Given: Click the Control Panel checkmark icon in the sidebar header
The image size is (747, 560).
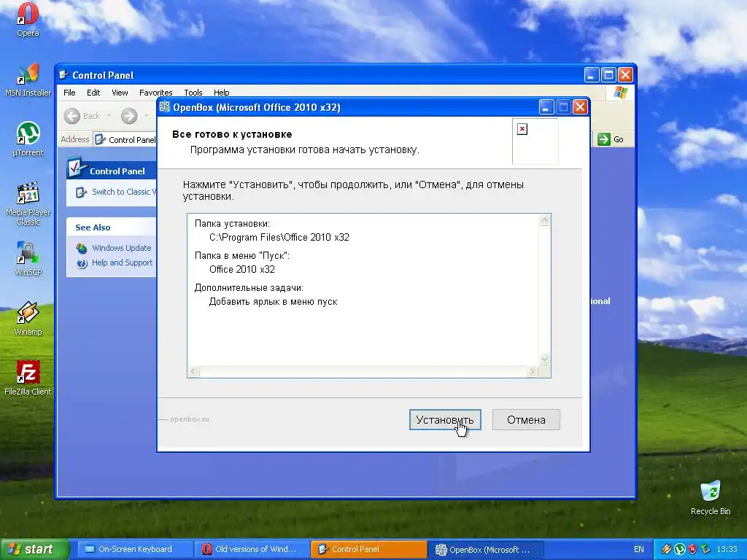Looking at the screenshot, I should pyautogui.click(x=76, y=167).
